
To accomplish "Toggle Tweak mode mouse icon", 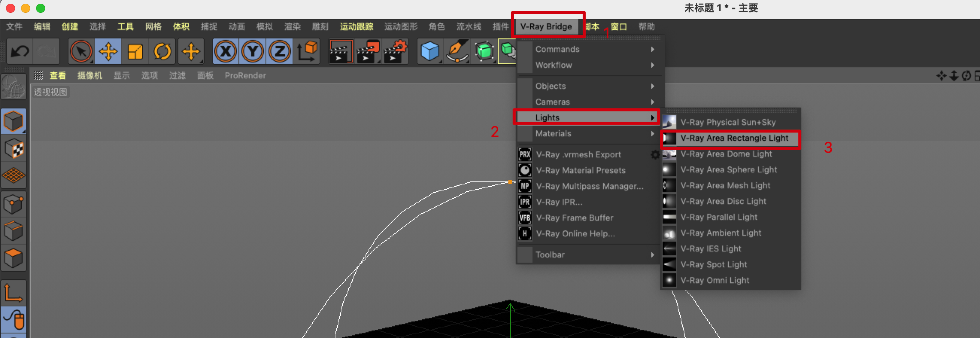I will tap(14, 319).
